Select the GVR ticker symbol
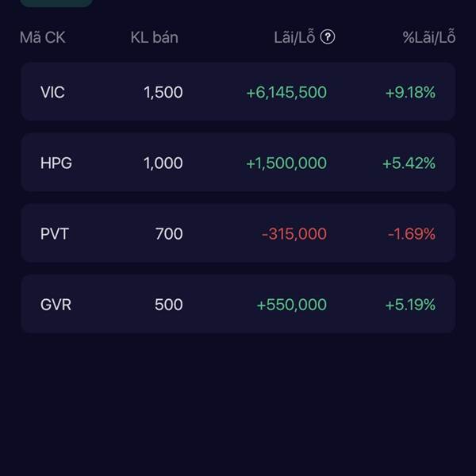Viewport: 476px width, 476px height. tap(56, 305)
